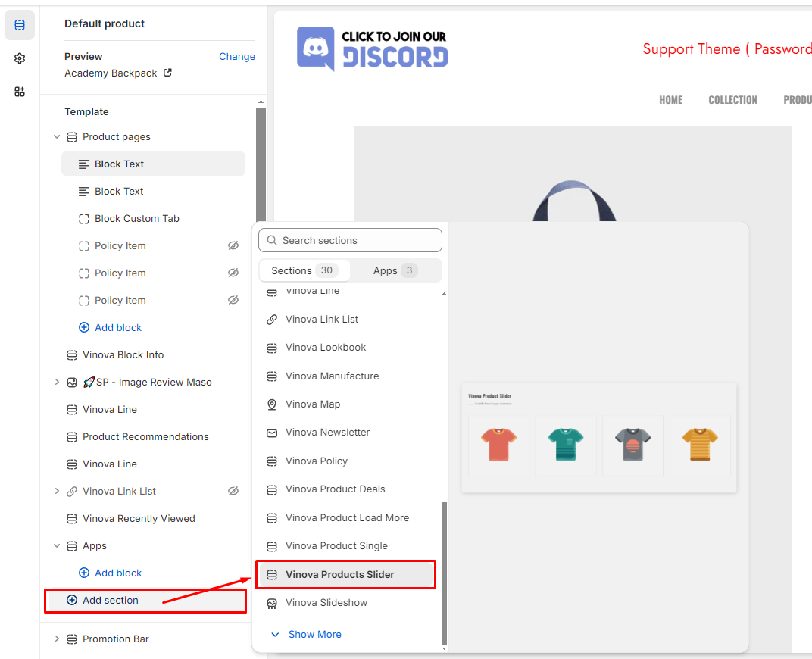Toggle visibility of third Policy Item

pyautogui.click(x=233, y=300)
